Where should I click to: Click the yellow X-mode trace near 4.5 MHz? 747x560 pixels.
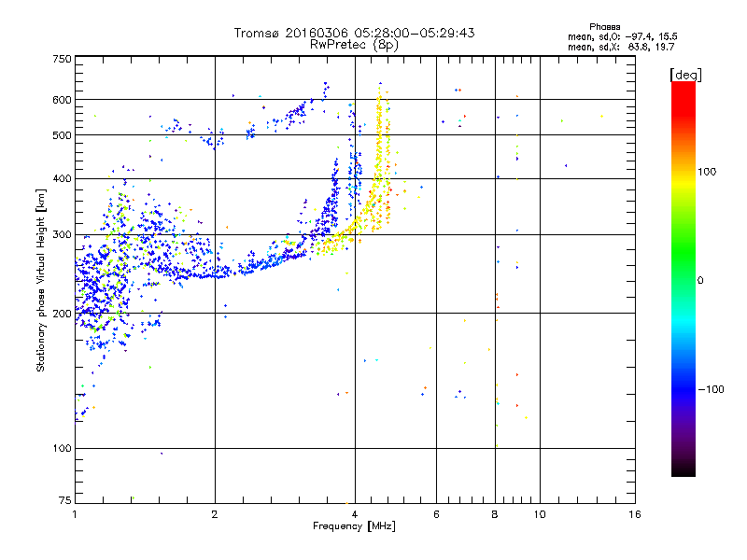380,157
